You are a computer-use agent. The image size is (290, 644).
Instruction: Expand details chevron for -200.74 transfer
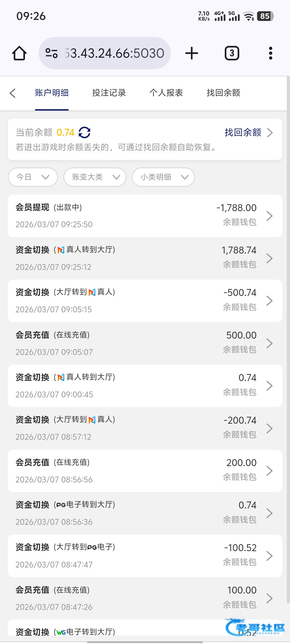click(x=269, y=428)
